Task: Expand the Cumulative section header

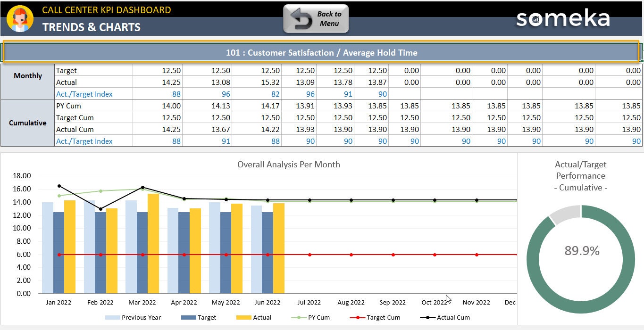Action: coord(28,123)
